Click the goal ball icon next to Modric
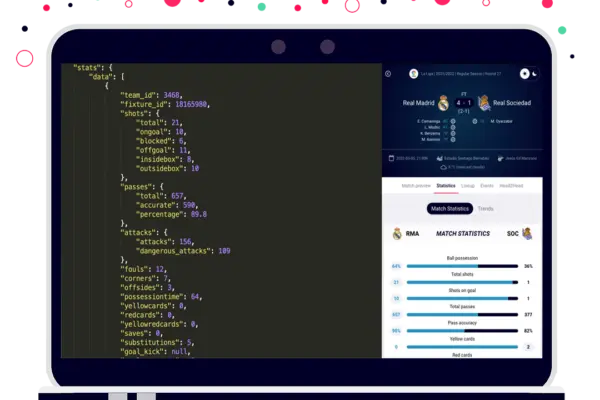The width and height of the screenshot is (600, 400). pos(453,127)
